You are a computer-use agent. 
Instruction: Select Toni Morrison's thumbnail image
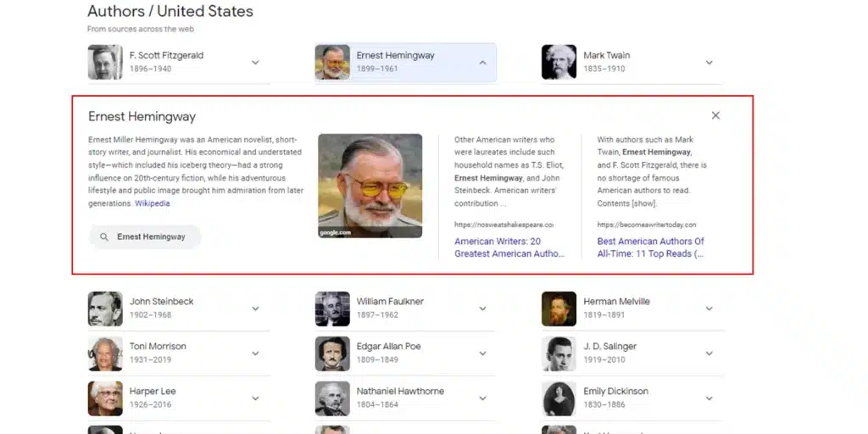coord(105,353)
